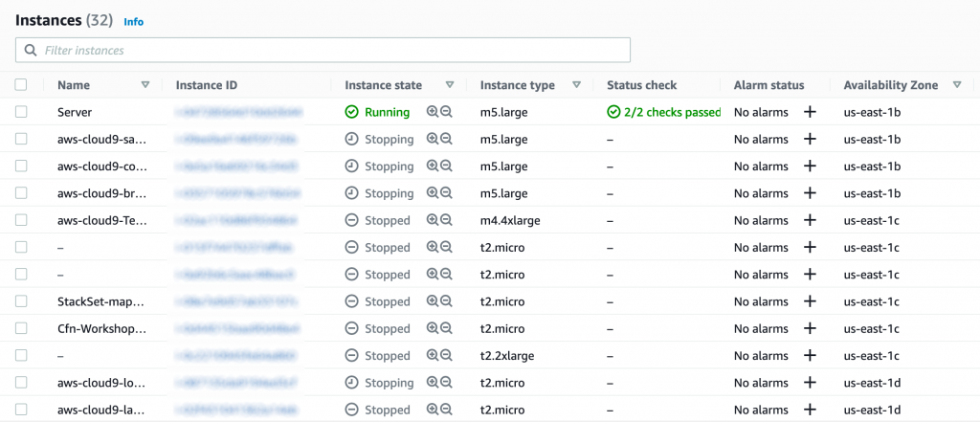The width and height of the screenshot is (980, 422).
Task: Add alarm with plus icon for aws-cloud9-Te...
Action: click(x=810, y=220)
